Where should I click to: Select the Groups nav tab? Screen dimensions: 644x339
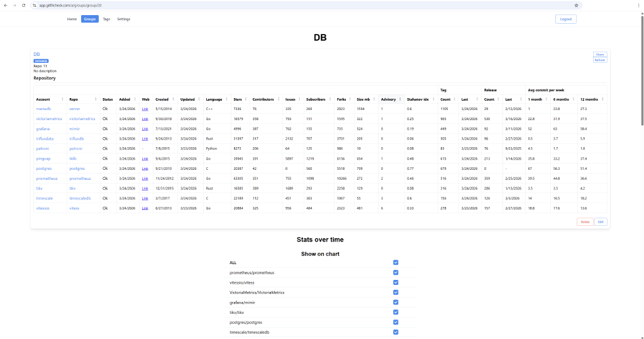[x=89, y=19]
